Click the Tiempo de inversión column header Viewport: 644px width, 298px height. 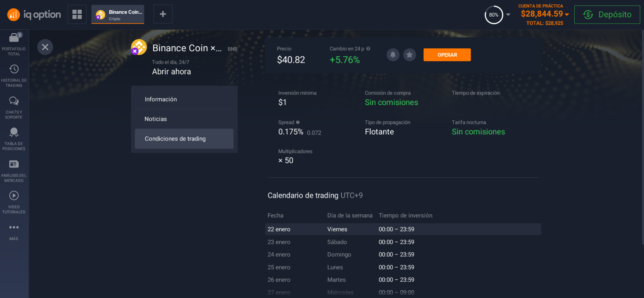(405, 215)
